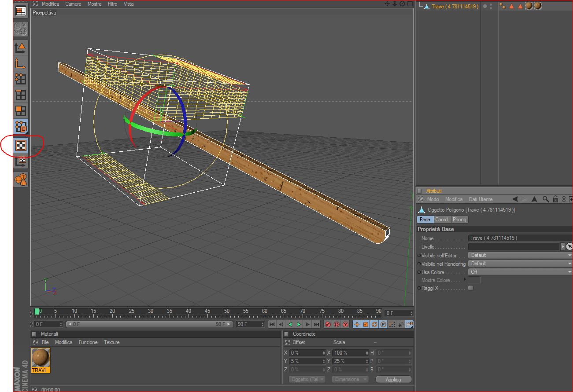This screenshot has height=392, width=573.
Task: Go up one level in Attributes
Action: point(534,199)
